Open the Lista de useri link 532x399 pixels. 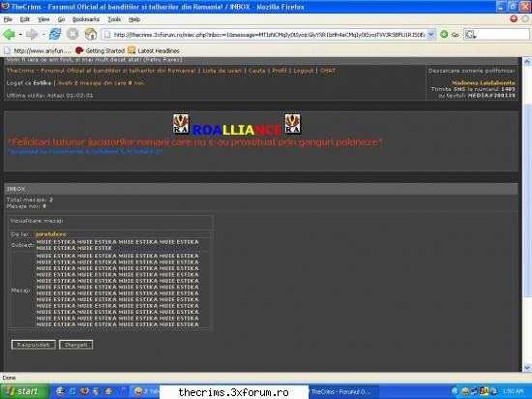point(222,71)
